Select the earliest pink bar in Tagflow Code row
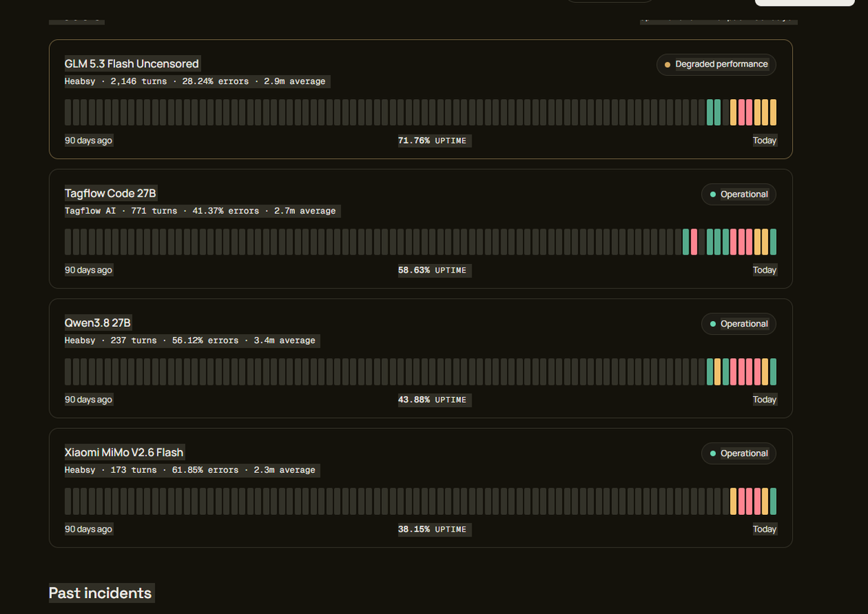The width and height of the screenshot is (868, 614). tap(694, 242)
